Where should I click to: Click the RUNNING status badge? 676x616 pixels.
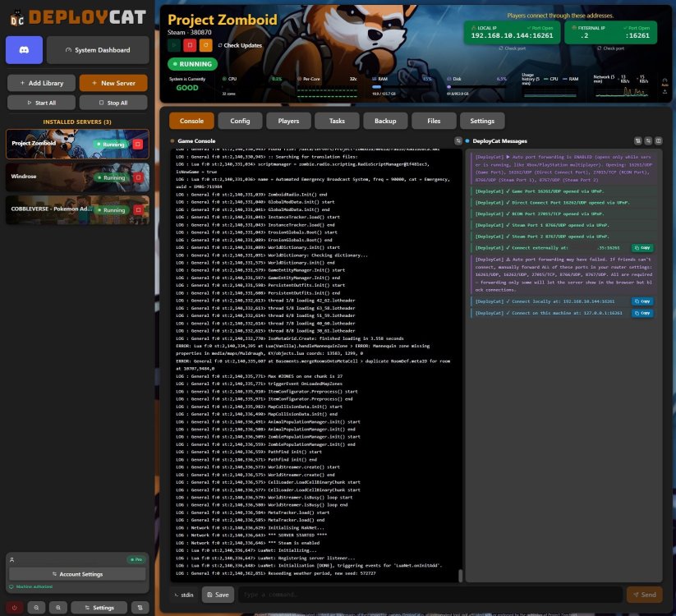click(x=192, y=64)
